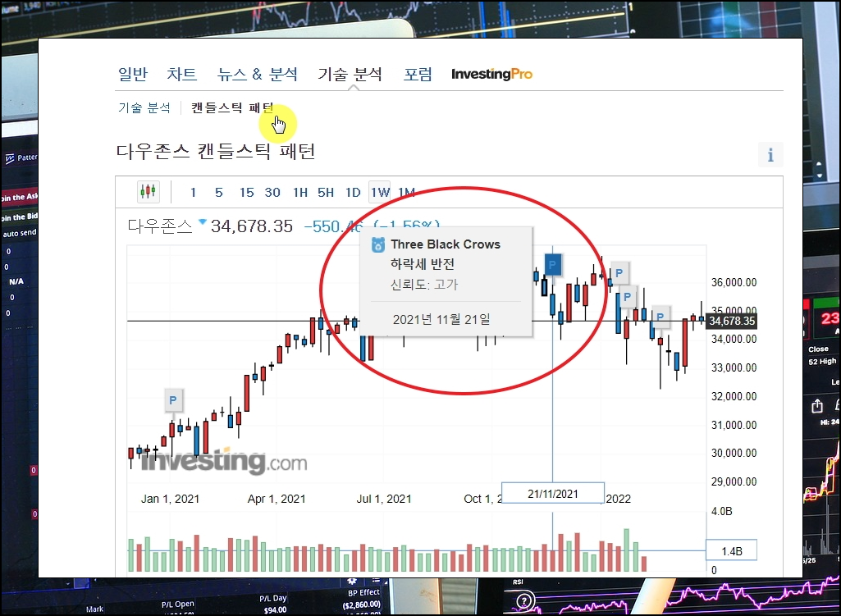Click the P pattern marker near January 2021

(x=172, y=400)
